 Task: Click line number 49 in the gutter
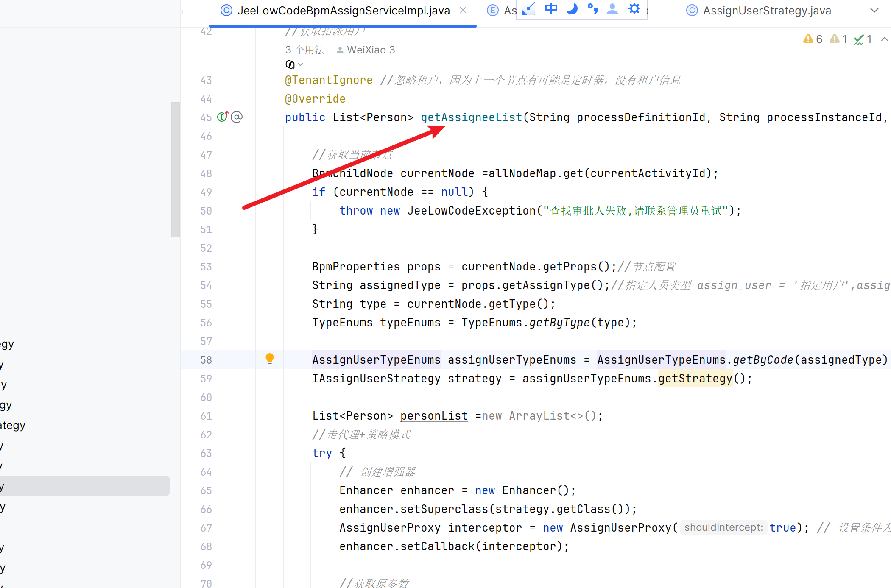coord(206,192)
